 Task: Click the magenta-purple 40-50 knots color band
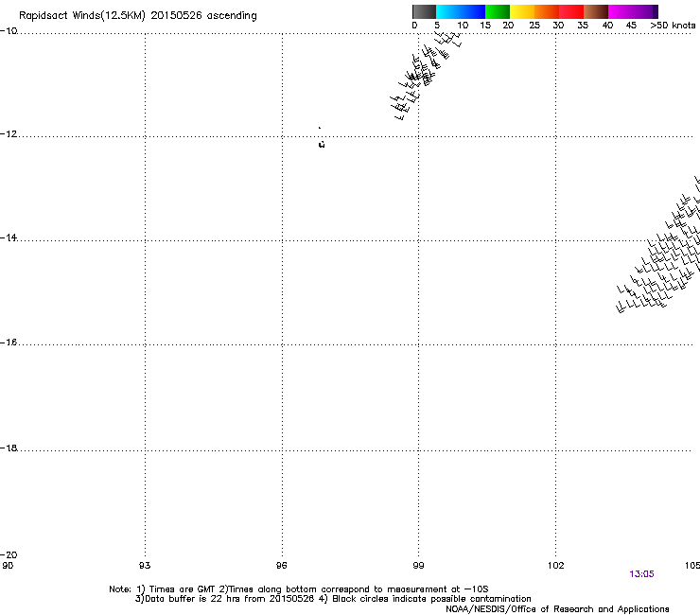click(x=633, y=11)
